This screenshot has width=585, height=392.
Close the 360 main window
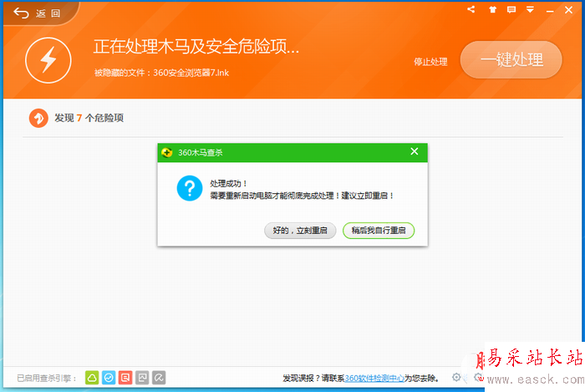pos(568,10)
